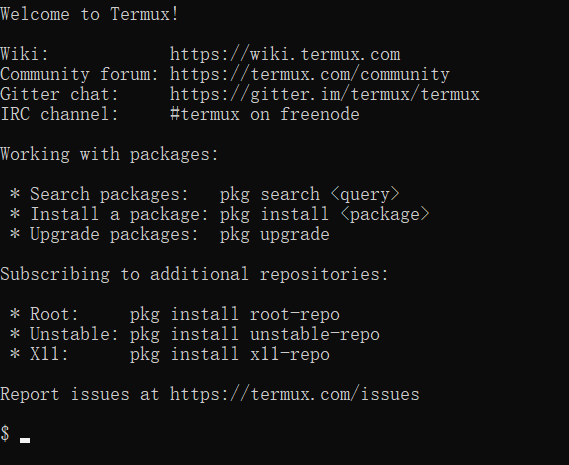Viewport: 569px width, 465px height.
Task: Click the 'pkg upgrade' command text
Action: (x=274, y=234)
